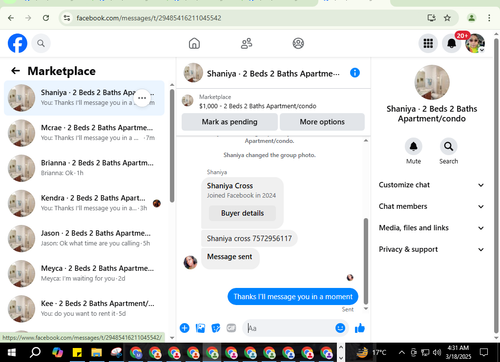Send a thumbs-up like
Screen dimensions: 500x362
tap(360, 328)
